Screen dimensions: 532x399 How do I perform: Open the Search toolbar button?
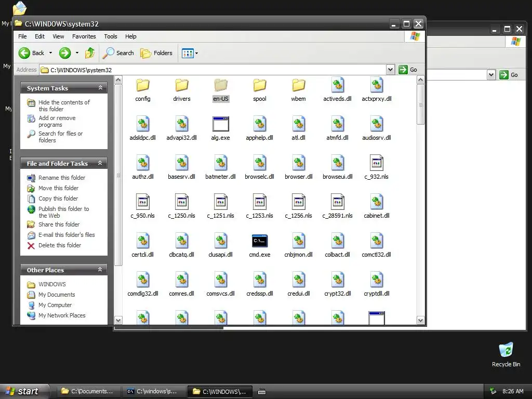[118, 53]
